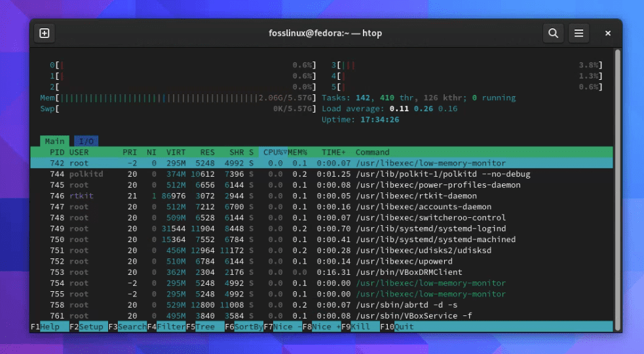This screenshot has width=644, height=354.
Task: Select the udisksd process row
Action: tap(322, 251)
